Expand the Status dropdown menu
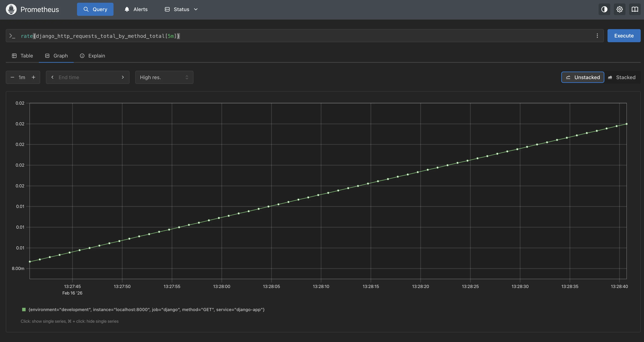Viewport: 644px width, 342px height. 181,9
